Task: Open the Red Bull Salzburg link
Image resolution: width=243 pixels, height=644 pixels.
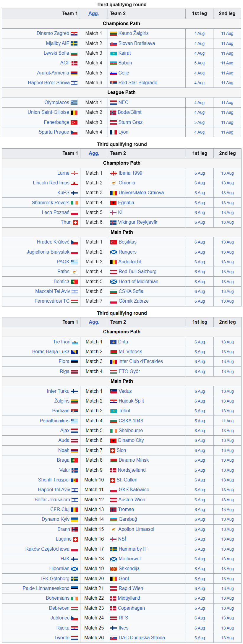Action: coord(137,272)
